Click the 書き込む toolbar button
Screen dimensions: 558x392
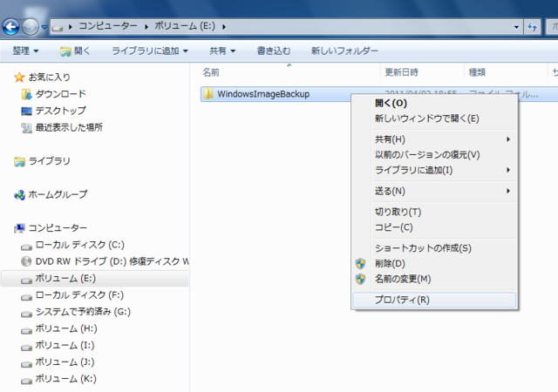(274, 51)
